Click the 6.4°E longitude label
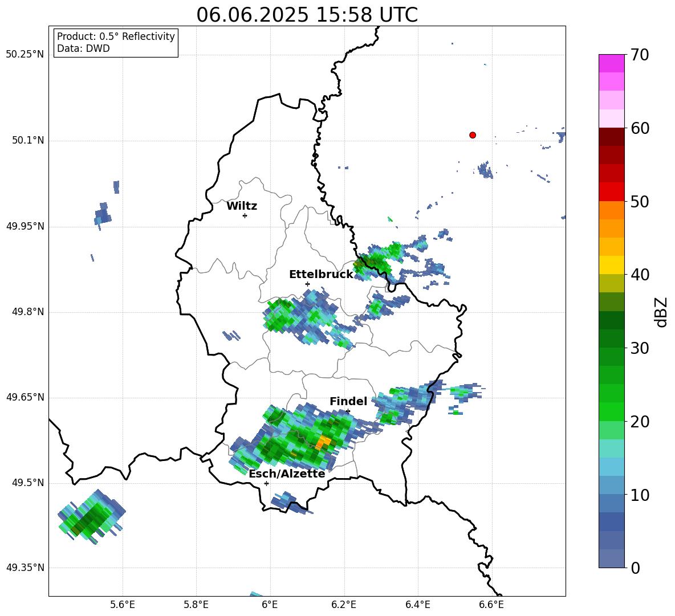 pos(417,605)
